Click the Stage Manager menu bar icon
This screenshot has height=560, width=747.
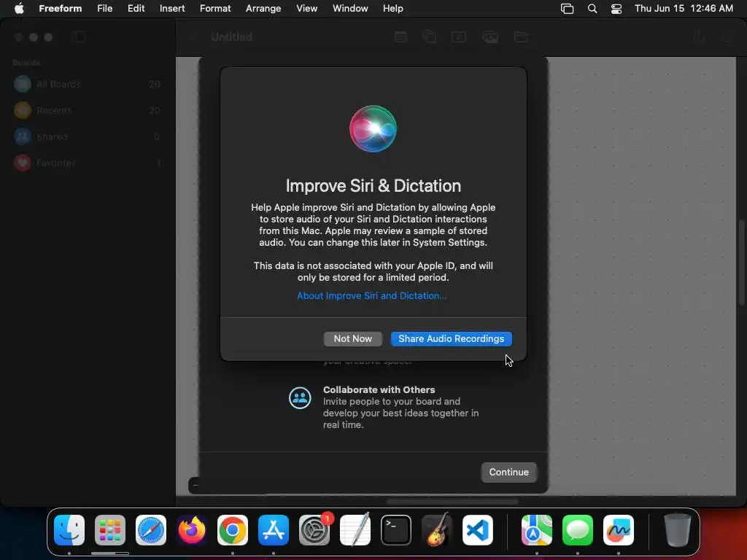click(567, 9)
